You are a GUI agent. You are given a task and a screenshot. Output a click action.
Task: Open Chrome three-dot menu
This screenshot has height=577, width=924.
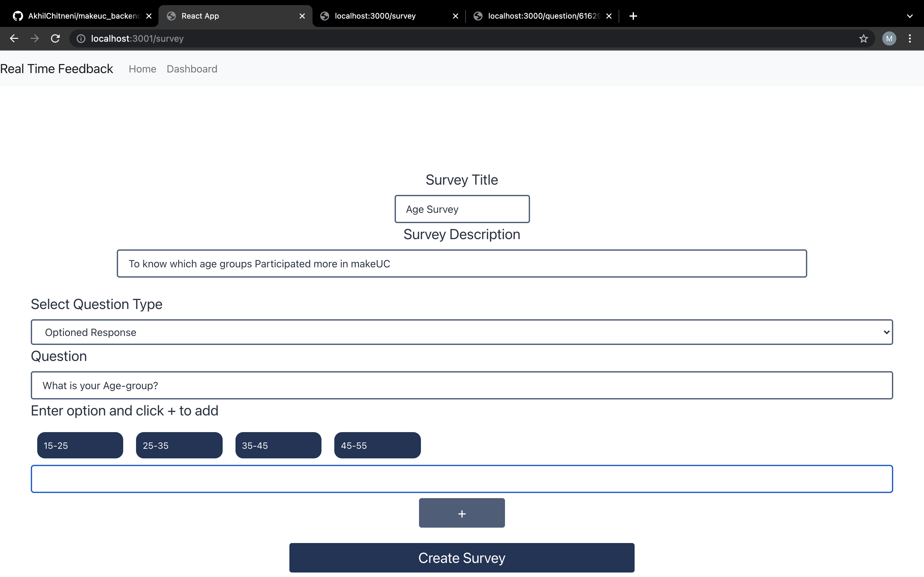coord(910,38)
